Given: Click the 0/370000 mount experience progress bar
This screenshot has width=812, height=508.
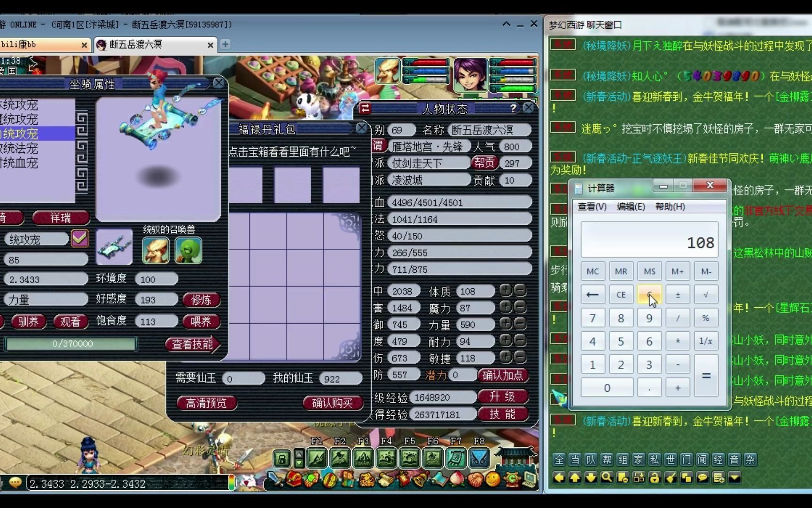Looking at the screenshot, I should click(71, 344).
